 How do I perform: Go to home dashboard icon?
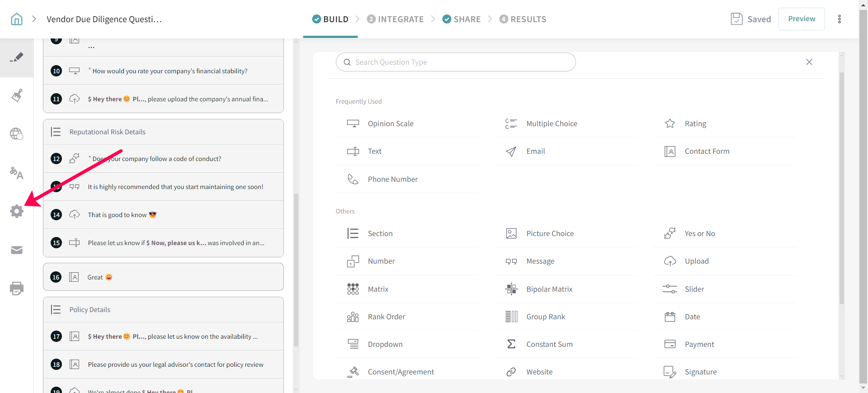click(x=17, y=19)
